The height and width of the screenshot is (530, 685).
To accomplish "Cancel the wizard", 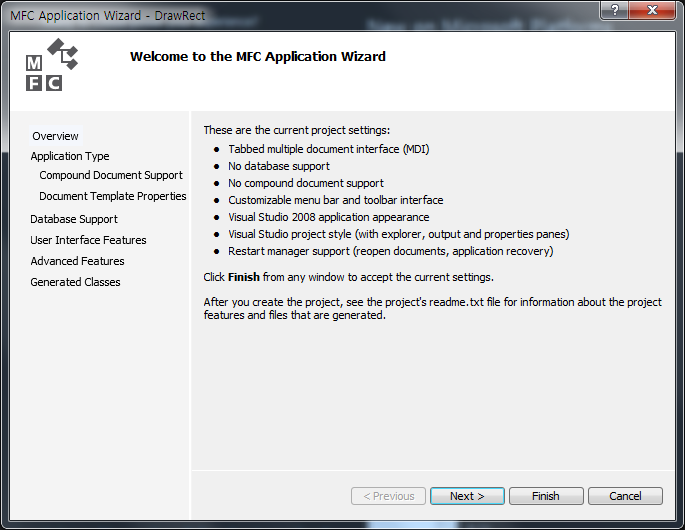I will click(625, 496).
